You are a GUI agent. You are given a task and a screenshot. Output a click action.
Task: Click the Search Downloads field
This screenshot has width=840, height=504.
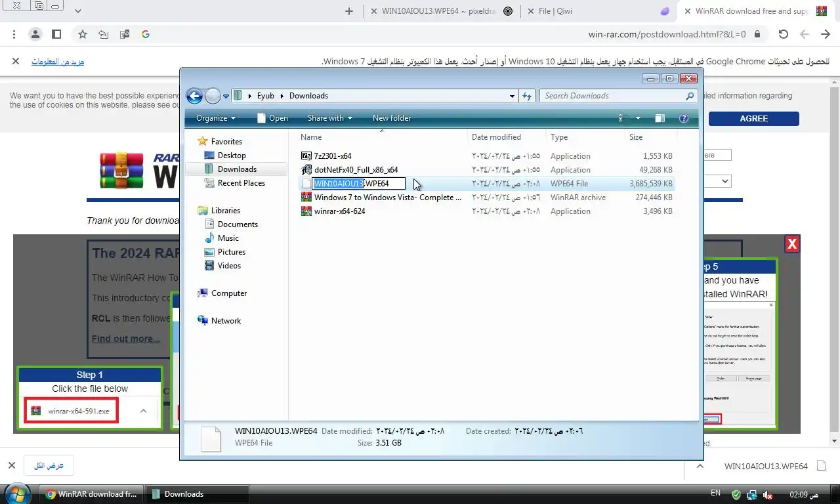pos(619,96)
